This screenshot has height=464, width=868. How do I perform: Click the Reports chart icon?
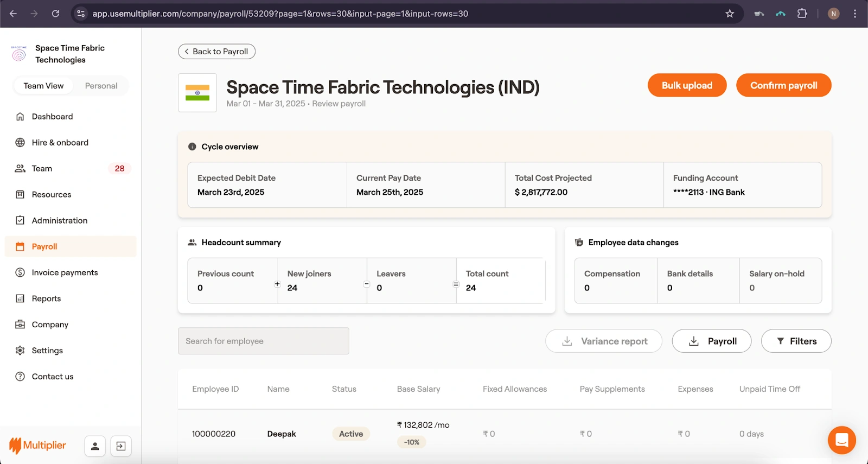pyautogui.click(x=20, y=298)
